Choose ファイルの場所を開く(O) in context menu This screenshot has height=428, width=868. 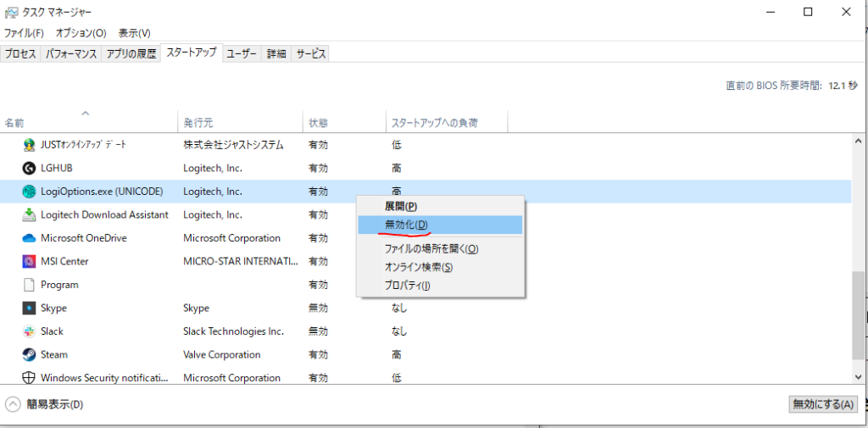tap(440, 249)
